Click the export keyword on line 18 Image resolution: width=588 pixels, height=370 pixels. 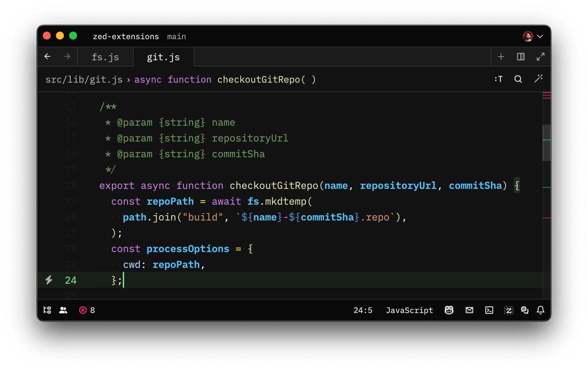117,185
